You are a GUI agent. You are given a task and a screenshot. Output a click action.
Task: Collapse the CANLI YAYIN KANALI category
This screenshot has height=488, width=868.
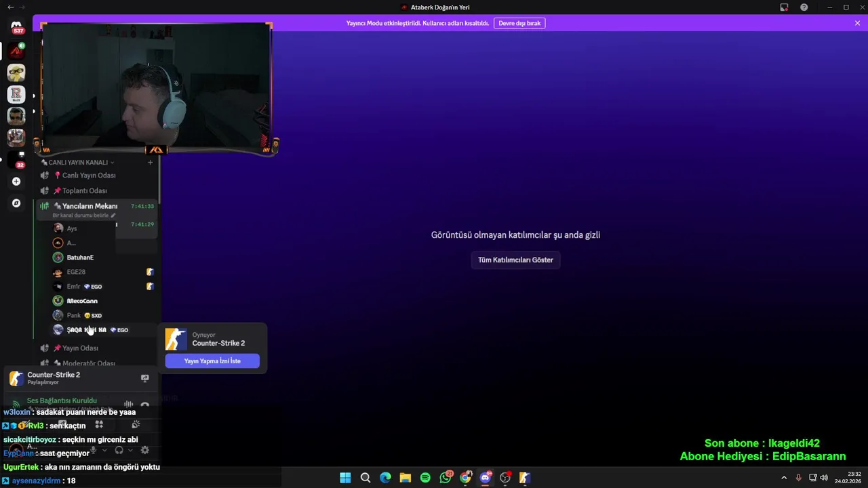(x=78, y=163)
